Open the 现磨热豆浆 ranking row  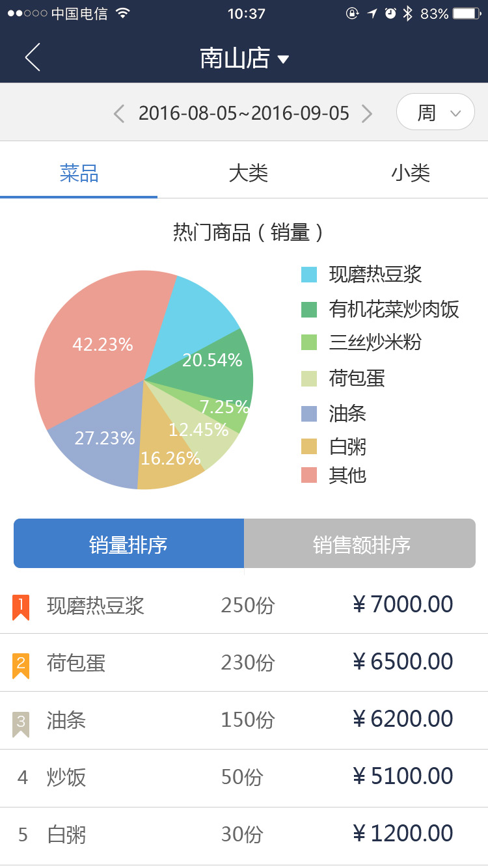pos(244,605)
